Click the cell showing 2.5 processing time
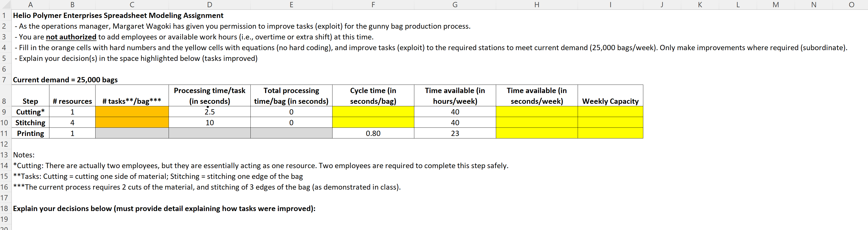868x230 pixels. 210,112
